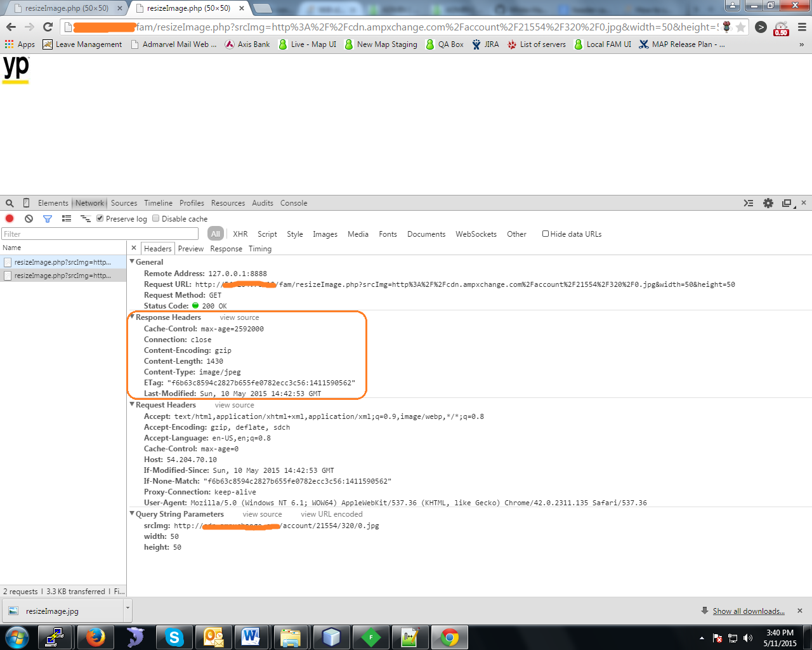Clear the network log
Image resolution: width=812 pixels, height=650 pixels.
[29, 218]
